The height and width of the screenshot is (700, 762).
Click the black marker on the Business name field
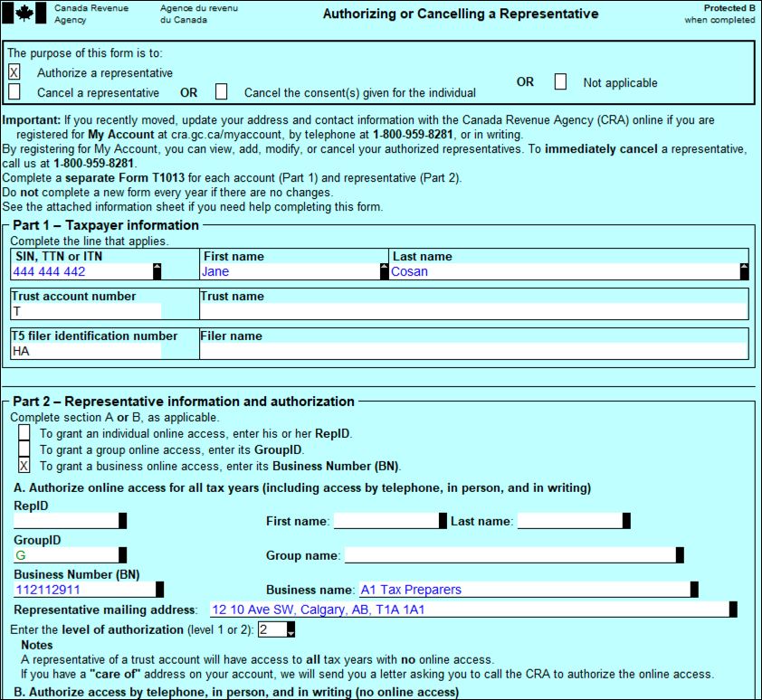click(694, 590)
